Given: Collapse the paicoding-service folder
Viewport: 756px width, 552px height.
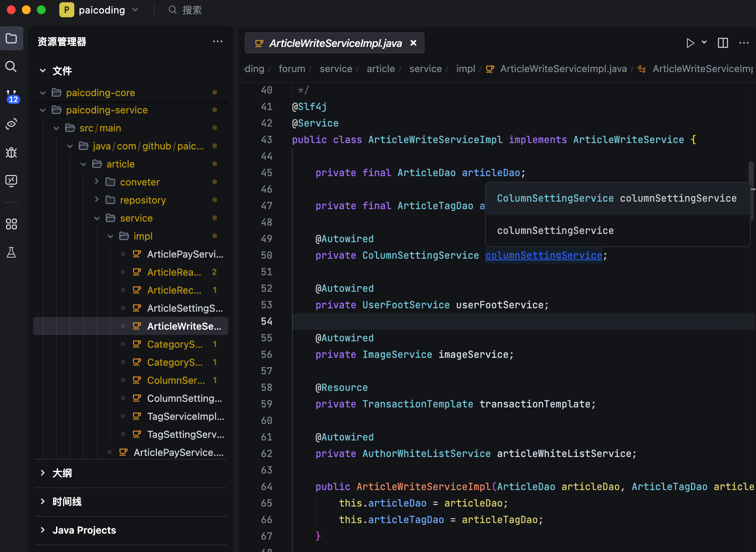Looking at the screenshot, I should tap(43, 110).
